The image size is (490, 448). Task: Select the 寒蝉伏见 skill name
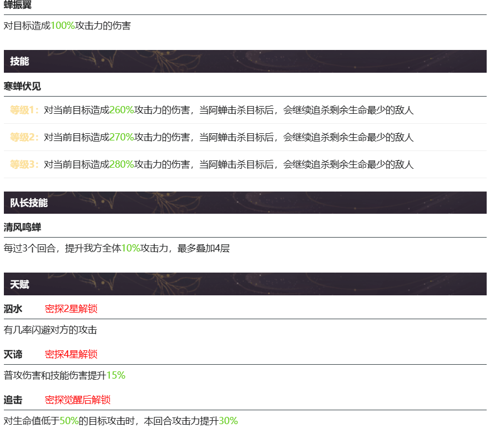tap(22, 86)
